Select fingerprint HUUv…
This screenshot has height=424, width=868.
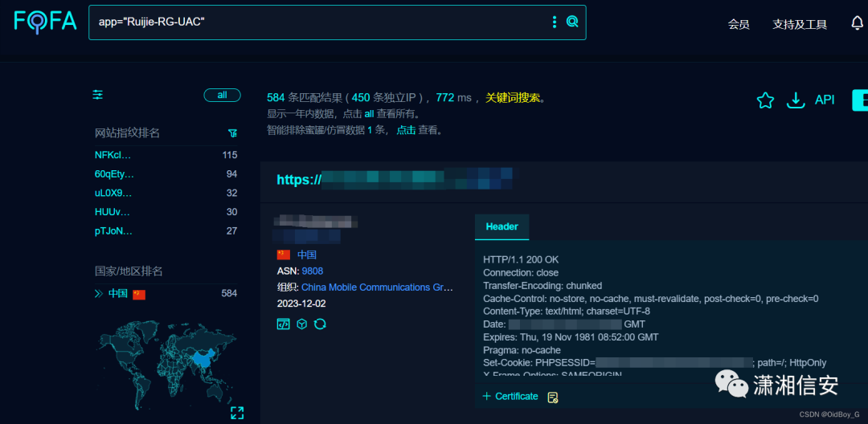pos(112,212)
